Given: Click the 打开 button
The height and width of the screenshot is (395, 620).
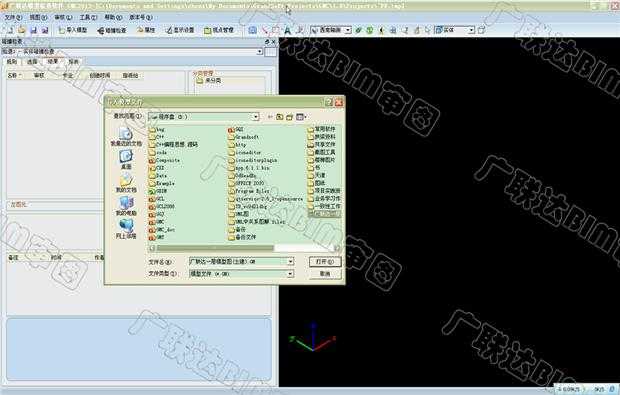Looking at the screenshot, I should click(325, 261).
